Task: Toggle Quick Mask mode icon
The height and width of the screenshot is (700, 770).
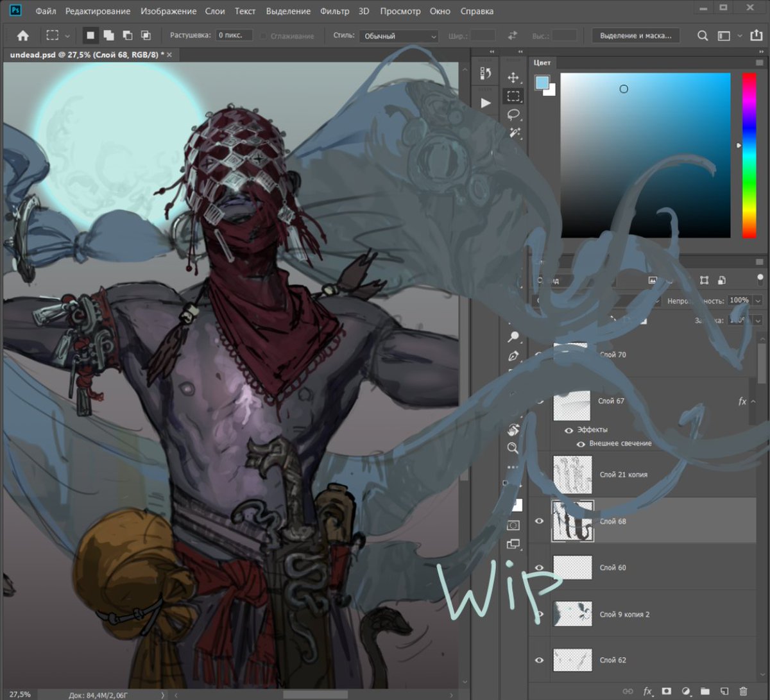Action: point(513,525)
